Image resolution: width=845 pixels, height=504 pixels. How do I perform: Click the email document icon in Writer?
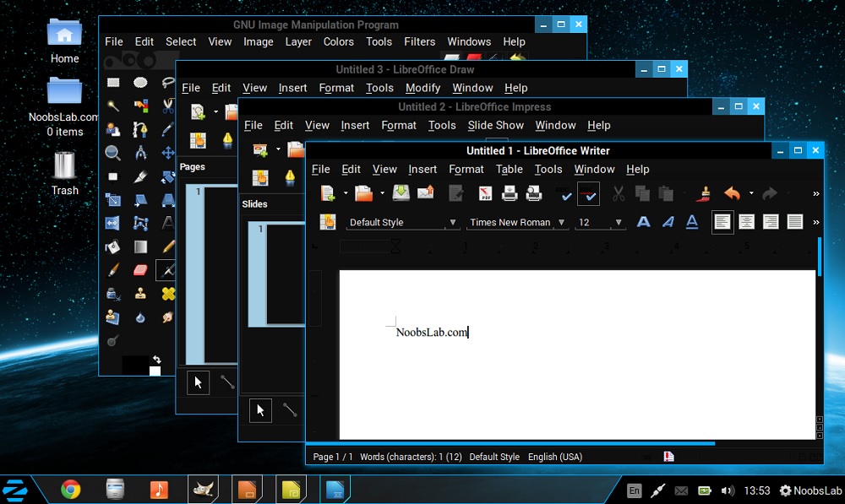(x=425, y=192)
